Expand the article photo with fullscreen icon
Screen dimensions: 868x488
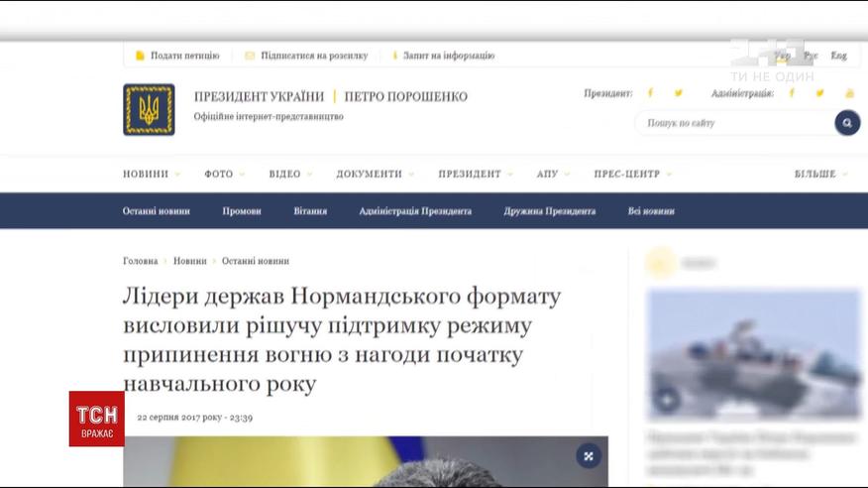tap(588, 456)
